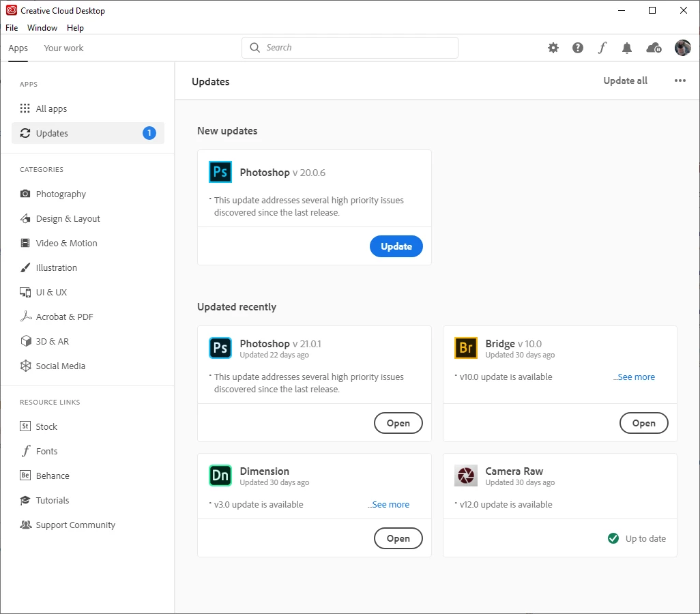This screenshot has width=700, height=614.
Task: Click the Stock resource link text
Action: coord(46,426)
